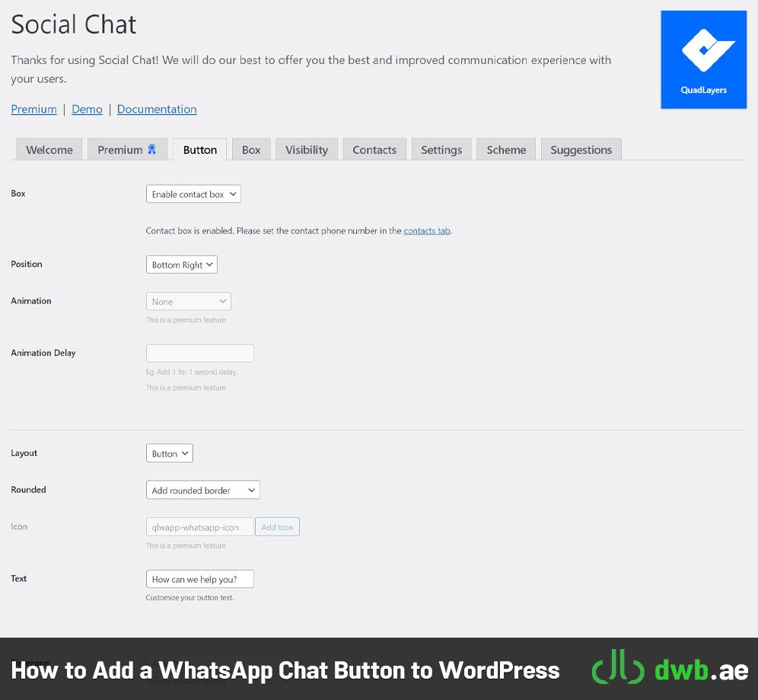The height and width of the screenshot is (700, 758).
Task: Open the Welcome tab
Action: 49,149
